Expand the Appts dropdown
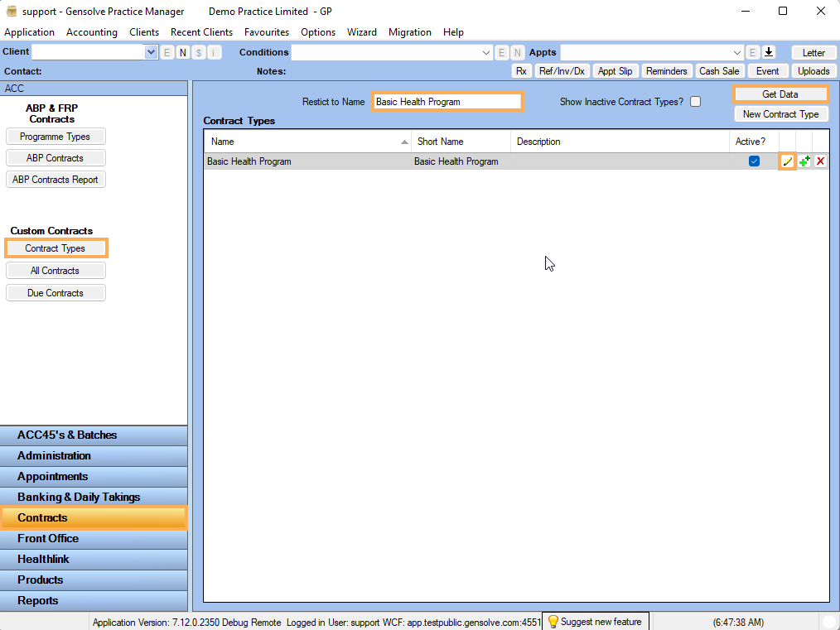Image resolution: width=840 pixels, height=630 pixels. click(737, 52)
